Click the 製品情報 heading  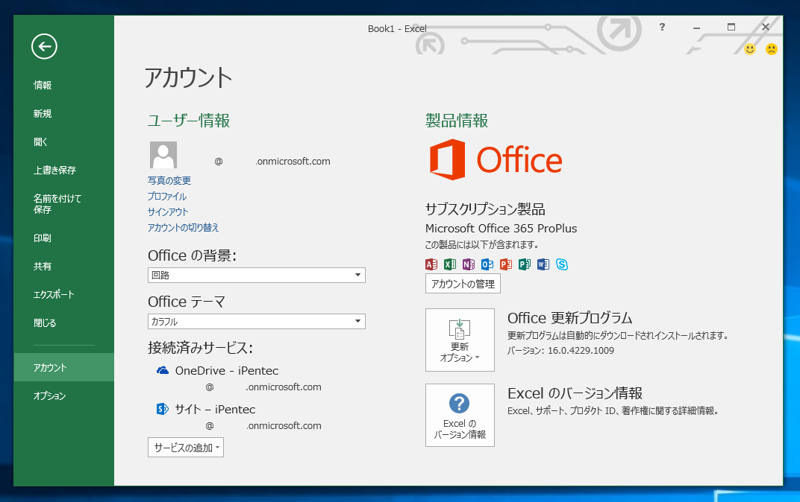(x=457, y=121)
